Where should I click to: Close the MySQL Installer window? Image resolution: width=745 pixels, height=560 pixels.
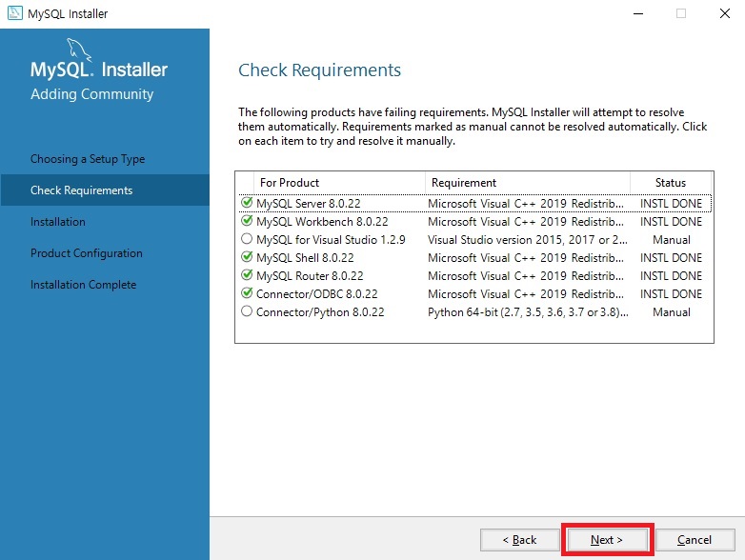(725, 13)
